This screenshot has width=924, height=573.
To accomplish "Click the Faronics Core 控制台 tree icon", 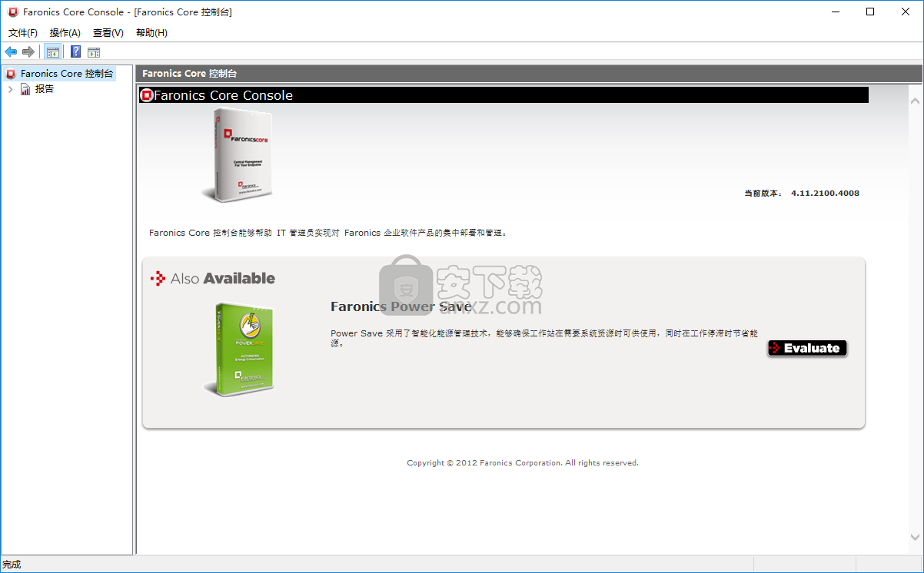I will (11, 74).
